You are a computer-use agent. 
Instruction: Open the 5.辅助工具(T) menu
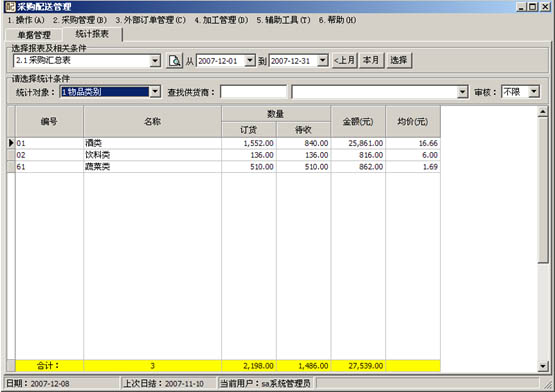tap(283, 20)
